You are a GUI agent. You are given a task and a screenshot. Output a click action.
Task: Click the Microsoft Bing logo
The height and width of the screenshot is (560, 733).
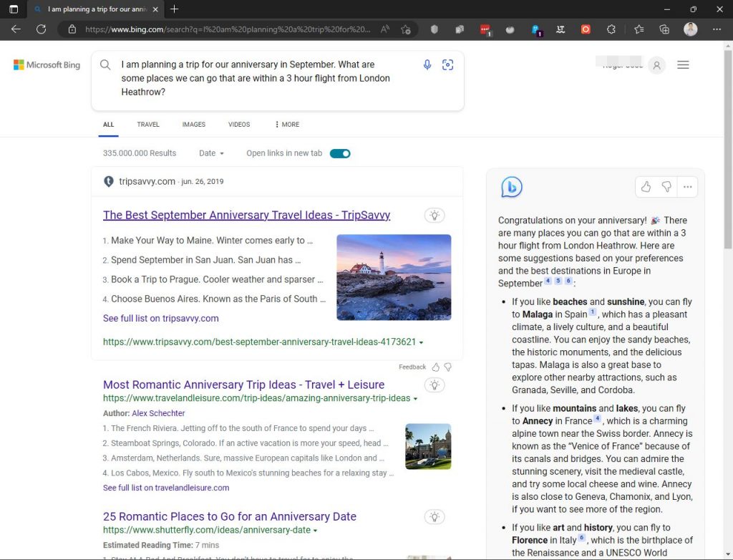(47, 65)
